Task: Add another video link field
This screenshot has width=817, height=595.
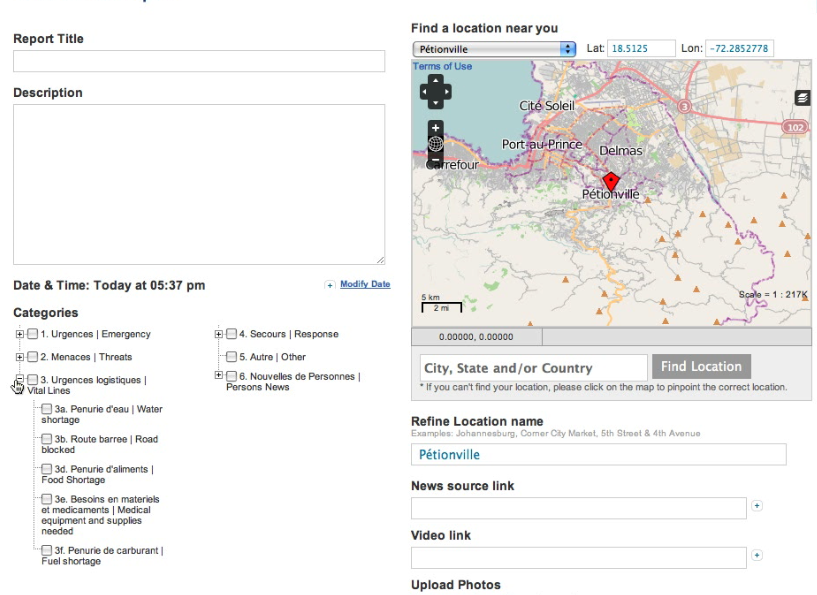Action: click(757, 555)
